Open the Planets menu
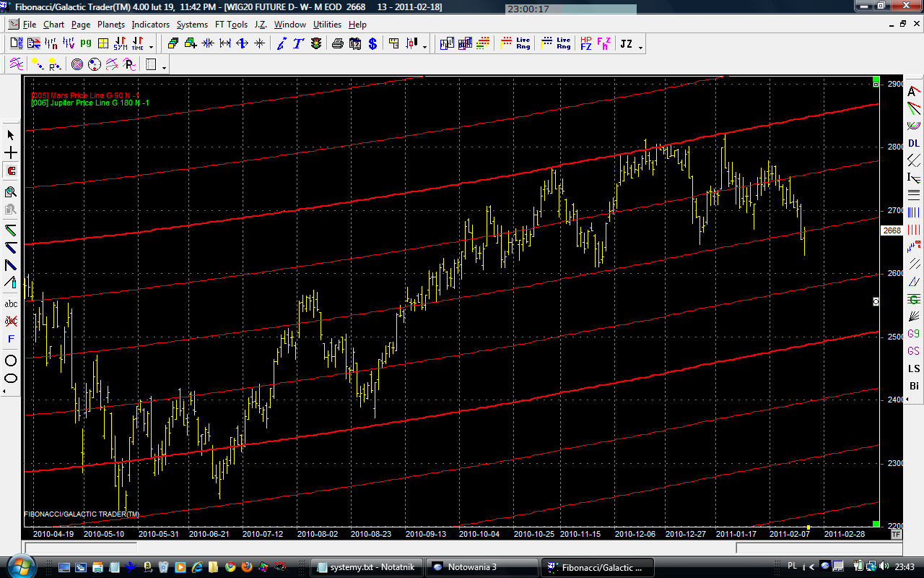The image size is (924, 578). pyautogui.click(x=111, y=25)
